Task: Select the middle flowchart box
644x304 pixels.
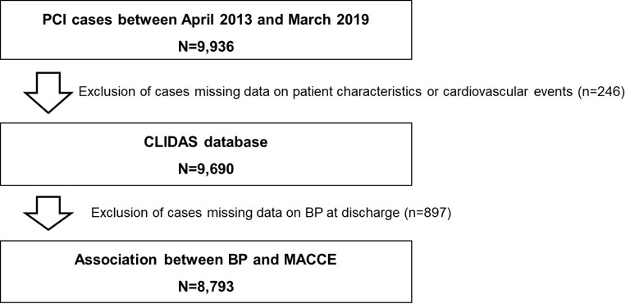Action: 206,154
